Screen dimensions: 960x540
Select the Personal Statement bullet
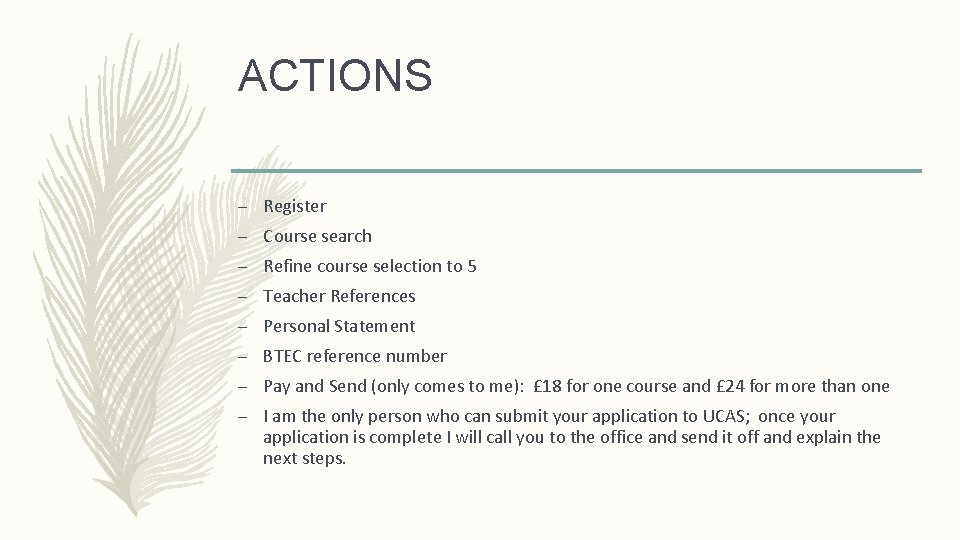[x=339, y=326]
